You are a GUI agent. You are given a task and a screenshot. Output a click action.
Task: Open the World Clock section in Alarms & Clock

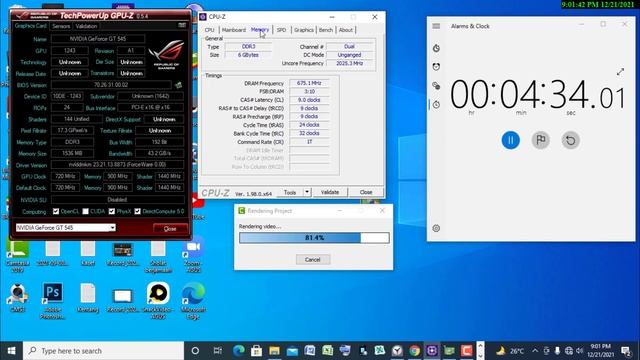pos(436,86)
